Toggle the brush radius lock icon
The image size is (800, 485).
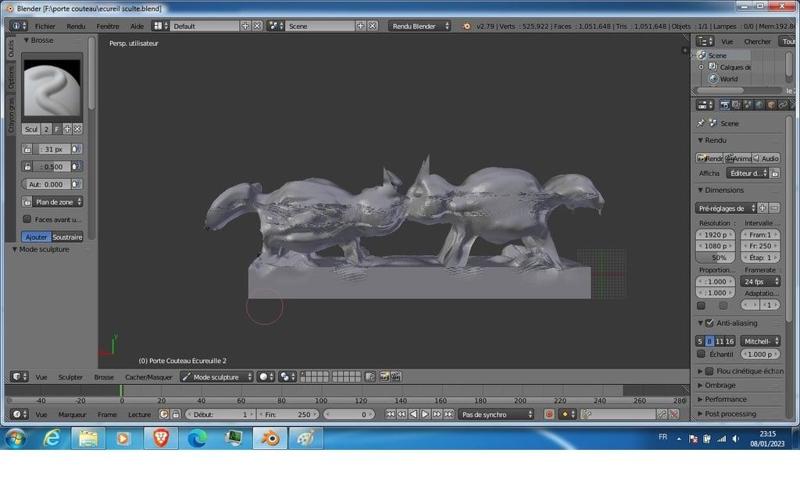(x=27, y=149)
